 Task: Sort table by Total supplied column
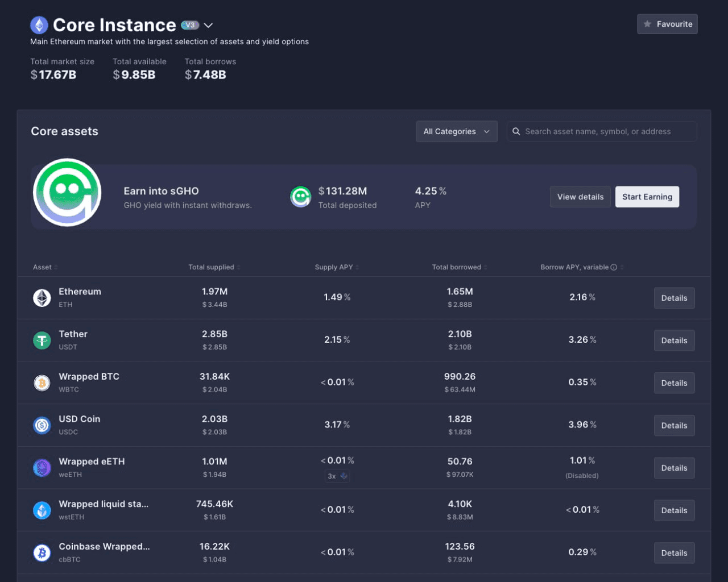214,267
